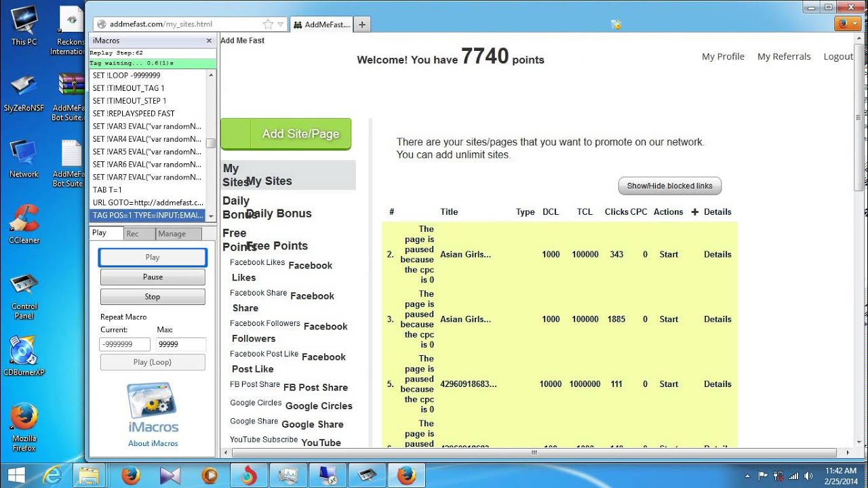This screenshot has width=868, height=488.
Task: Click the volume icon in system tray
Action: point(808,476)
